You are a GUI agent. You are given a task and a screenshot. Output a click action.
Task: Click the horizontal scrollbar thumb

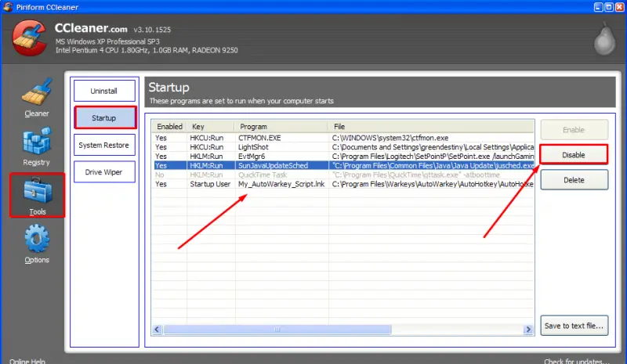[x=277, y=330]
